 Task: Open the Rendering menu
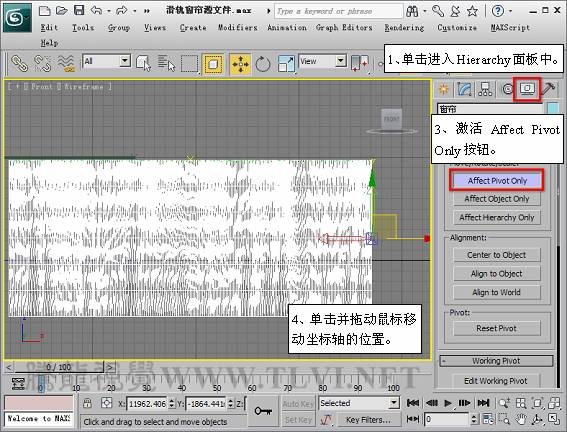(x=404, y=27)
